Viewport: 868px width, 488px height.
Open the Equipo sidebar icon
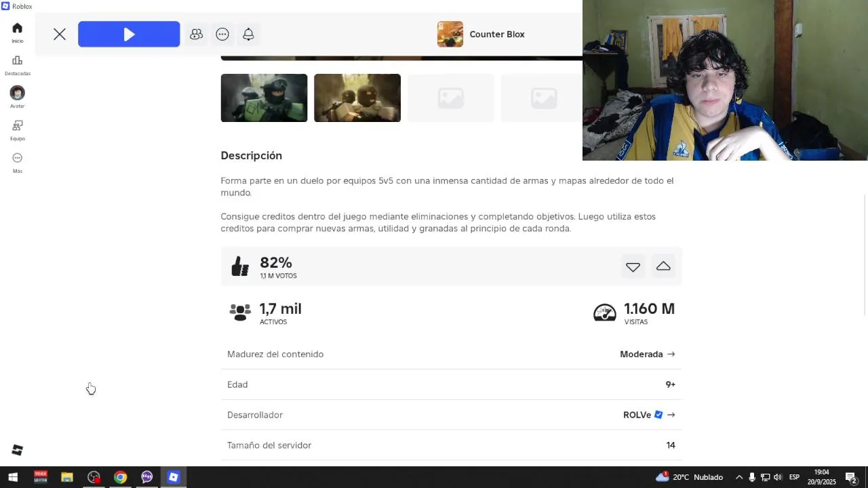coord(17,126)
